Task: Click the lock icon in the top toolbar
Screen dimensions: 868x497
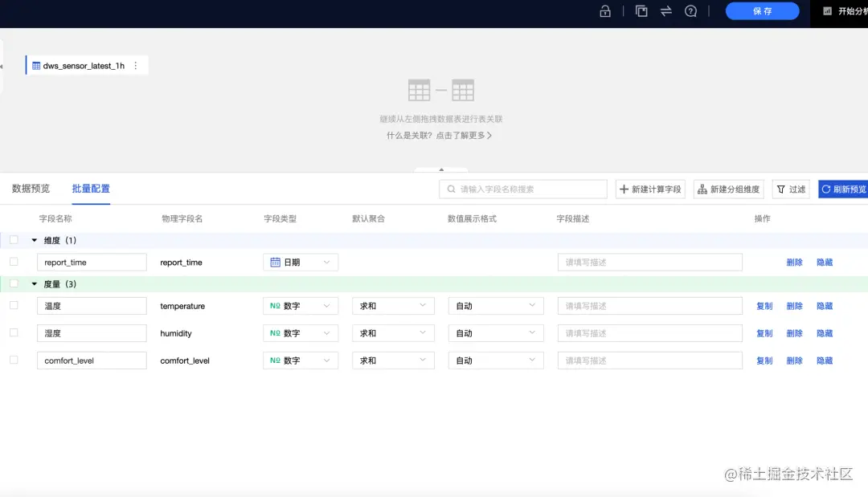Action: (604, 11)
